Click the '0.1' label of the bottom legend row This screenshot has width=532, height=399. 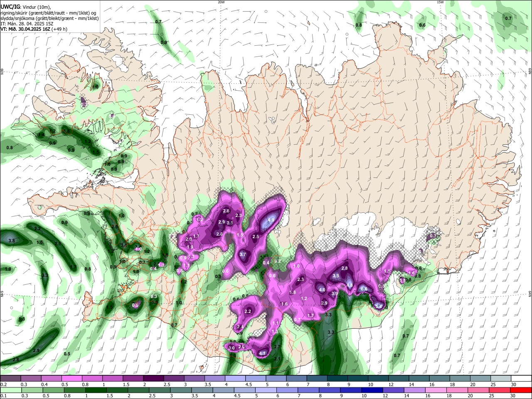(x=3, y=396)
